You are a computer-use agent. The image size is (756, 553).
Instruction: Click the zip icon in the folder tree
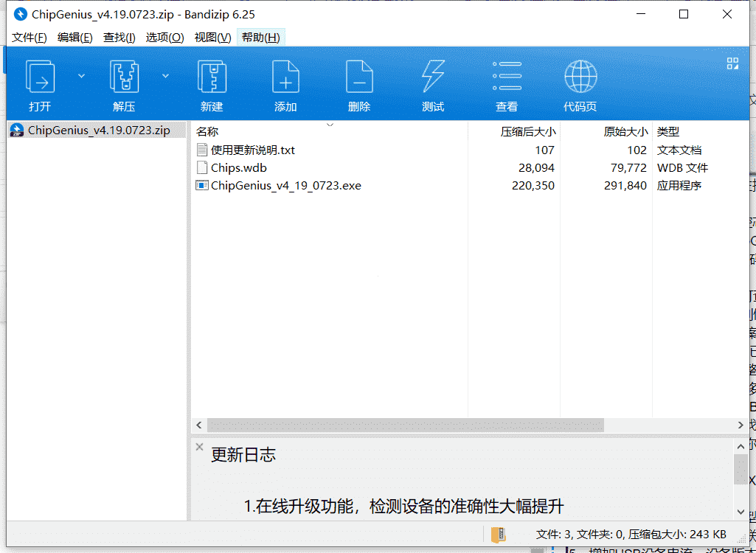click(18, 131)
